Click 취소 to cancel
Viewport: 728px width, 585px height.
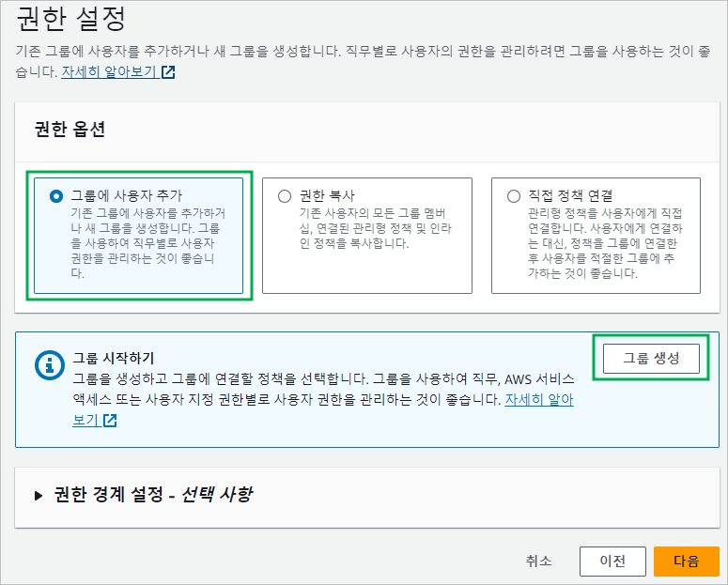click(538, 561)
